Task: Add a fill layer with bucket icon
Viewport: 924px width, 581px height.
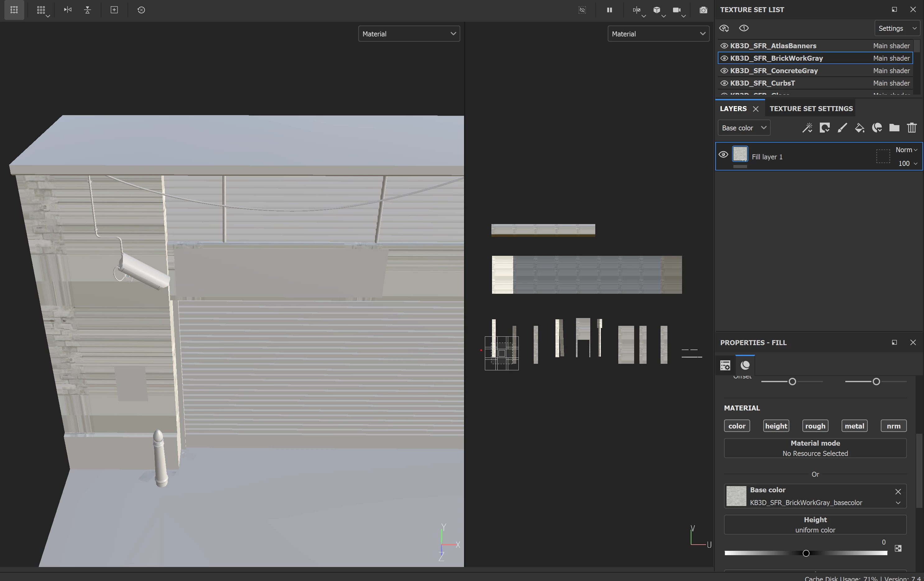Action: tap(860, 128)
